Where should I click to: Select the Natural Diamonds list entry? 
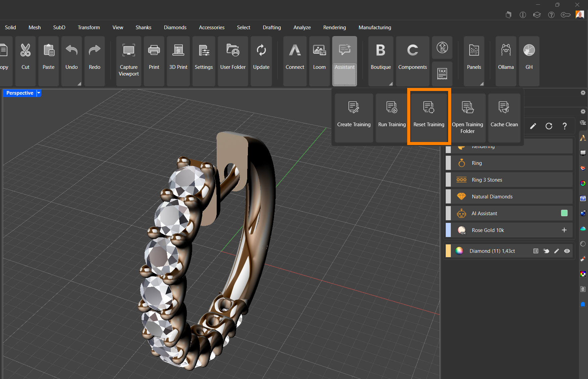pos(492,197)
